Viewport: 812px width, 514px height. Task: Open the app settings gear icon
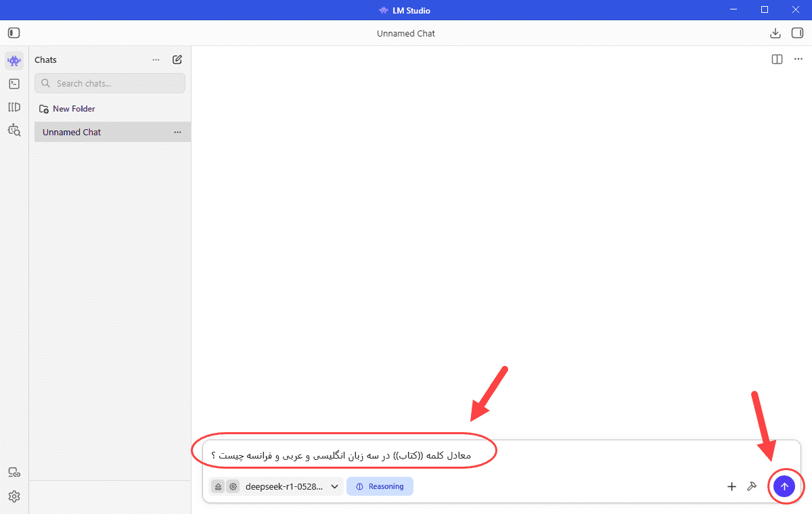coord(14,496)
